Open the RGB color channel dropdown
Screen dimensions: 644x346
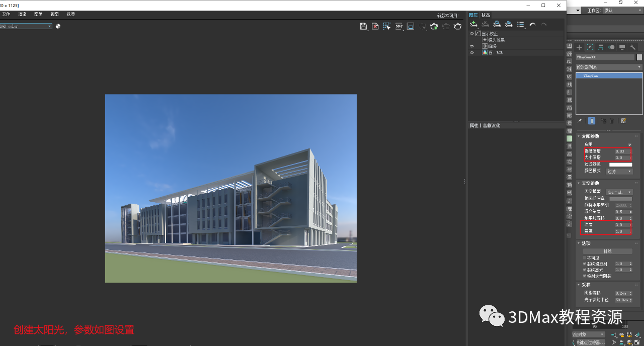click(26, 26)
